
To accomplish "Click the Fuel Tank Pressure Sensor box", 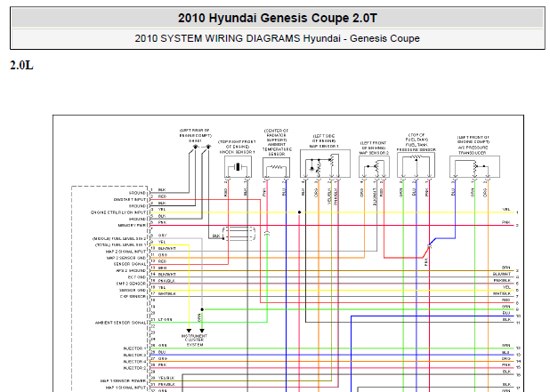I will tap(416, 165).
